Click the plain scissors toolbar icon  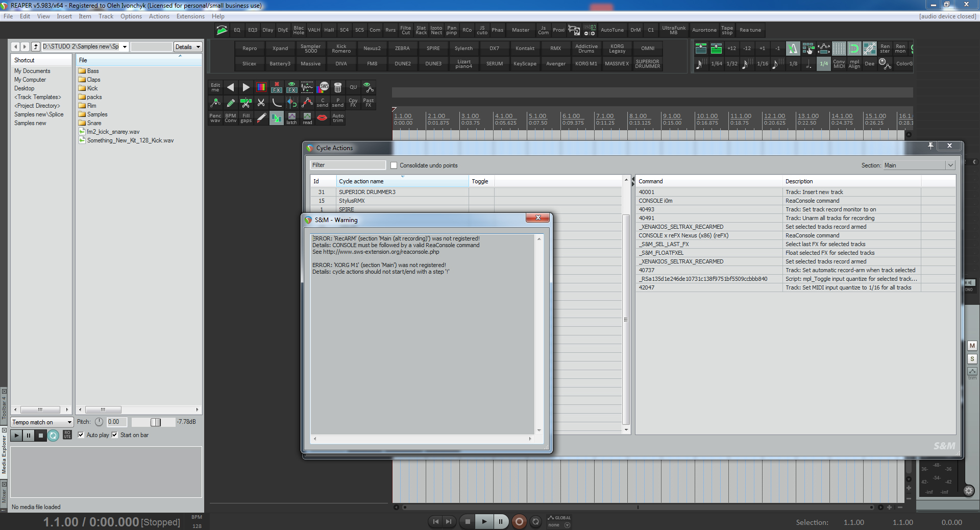[x=261, y=103]
